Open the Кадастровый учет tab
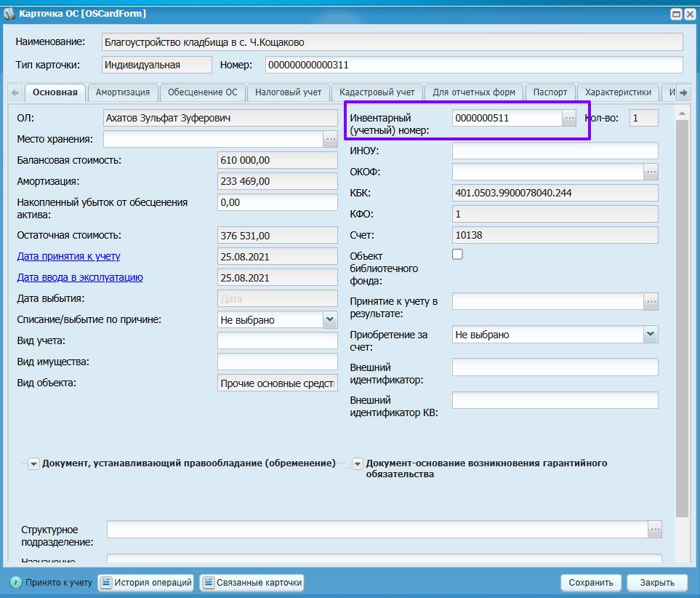This screenshot has width=700, height=598. coord(377,92)
